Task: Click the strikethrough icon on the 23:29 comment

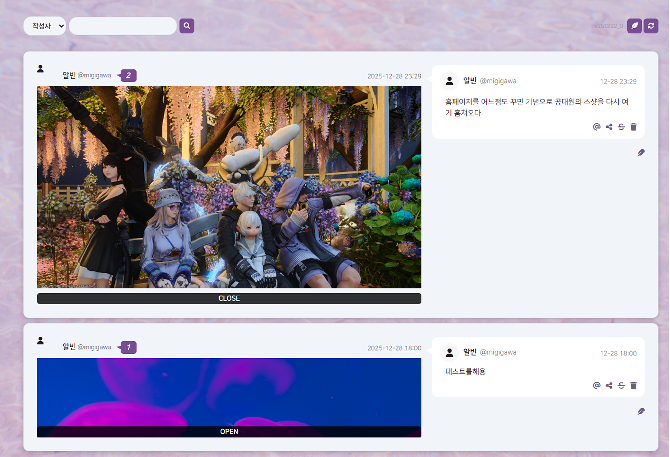Action: [621, 127]
